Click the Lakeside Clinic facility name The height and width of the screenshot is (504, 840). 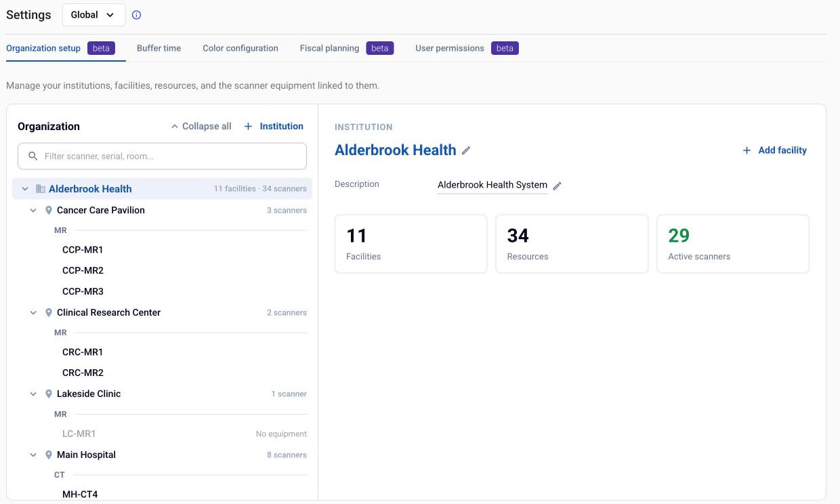click(89, 394)
